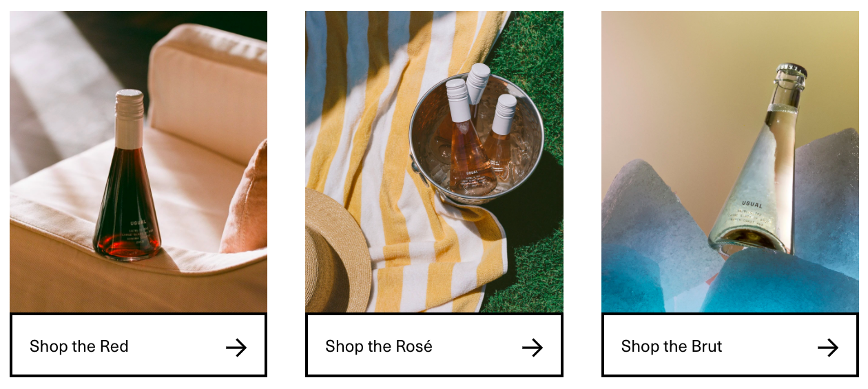Open the red wine sofa photo

(138, 162)
